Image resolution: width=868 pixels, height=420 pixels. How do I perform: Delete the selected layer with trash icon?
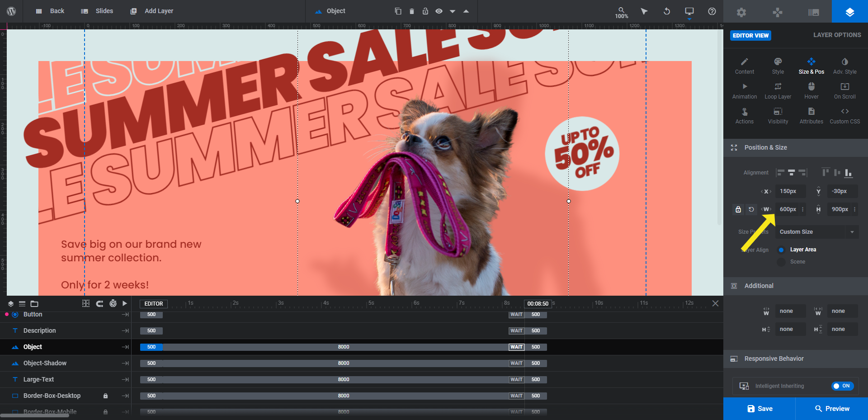(x=411, y=11)
